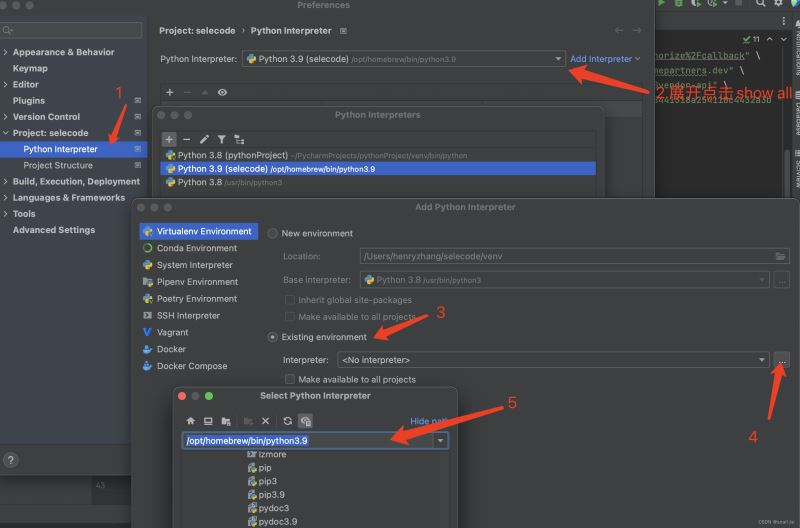Choose Vagrant interpreter type
This screenshot has width=800, height=528.
click(172, 332)
